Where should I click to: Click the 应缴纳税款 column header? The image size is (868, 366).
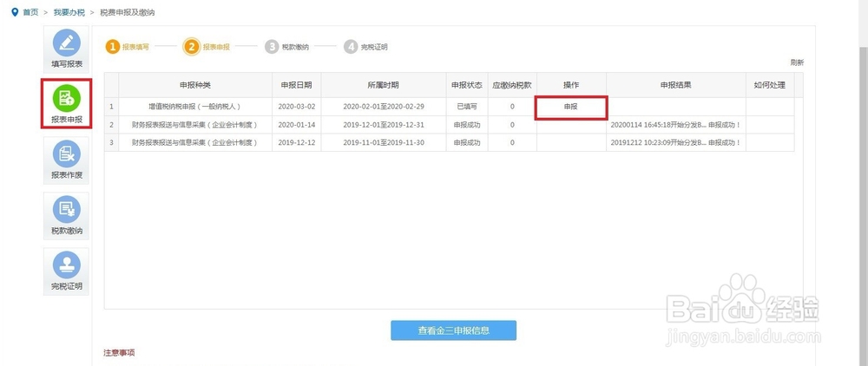[x=512, y=85]
